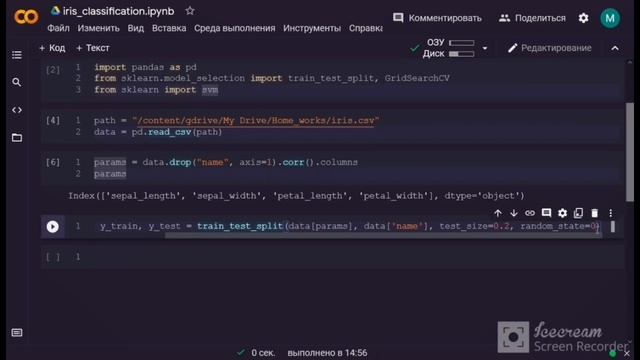Delete the active cell
640x360 pixels.
[595, 213]
